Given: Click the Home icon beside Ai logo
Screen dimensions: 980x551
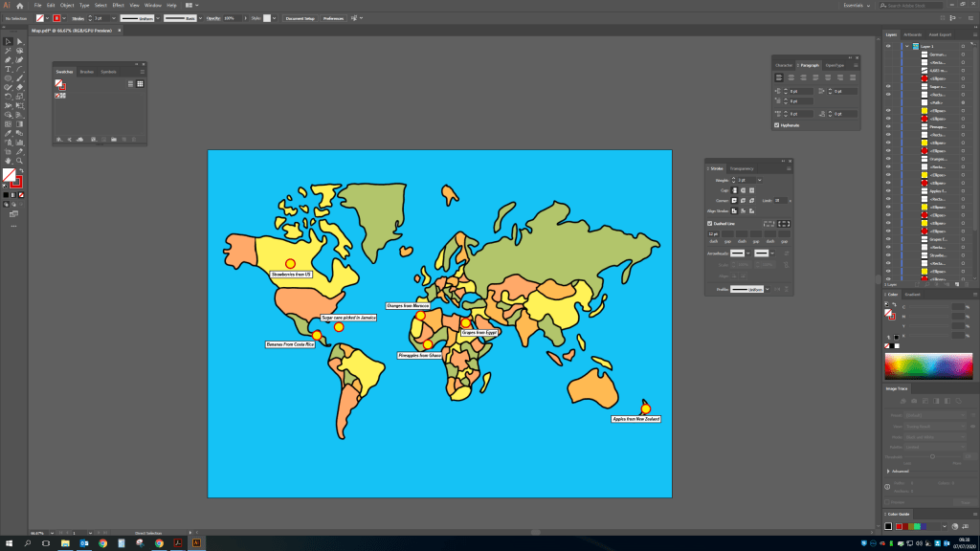Looking at the screenshot, I should pyautogui.click(x=20, y=6).
